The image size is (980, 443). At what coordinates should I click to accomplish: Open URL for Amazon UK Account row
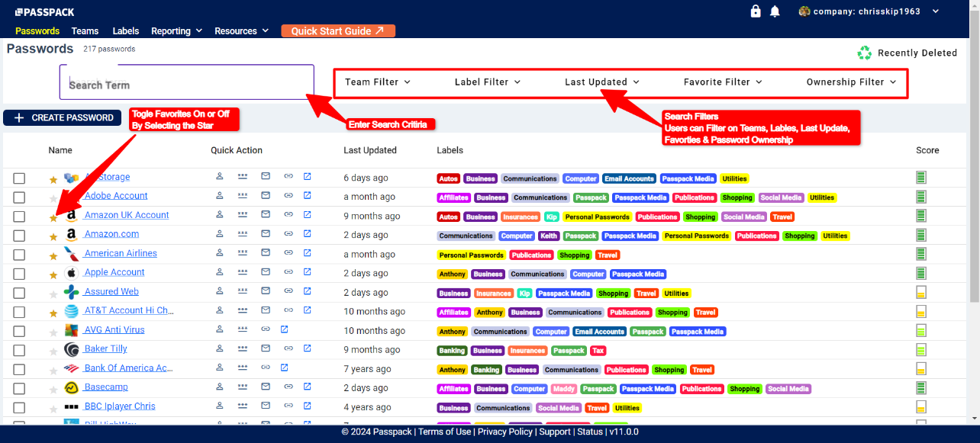click(x=307, y=214)
